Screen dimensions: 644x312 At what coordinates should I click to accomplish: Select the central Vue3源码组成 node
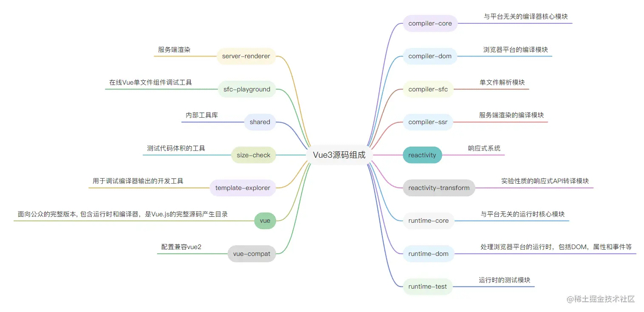click(339, 155)
